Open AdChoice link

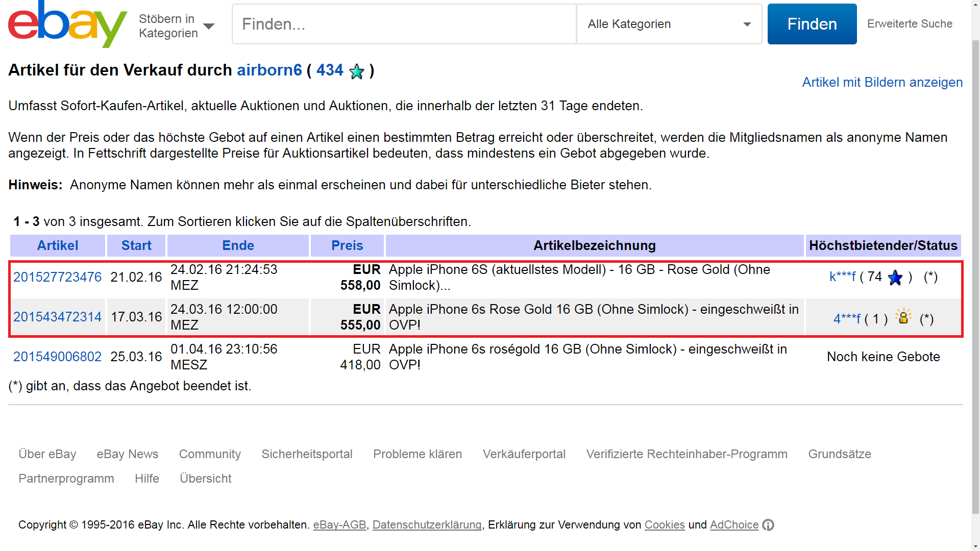point(734,525)
